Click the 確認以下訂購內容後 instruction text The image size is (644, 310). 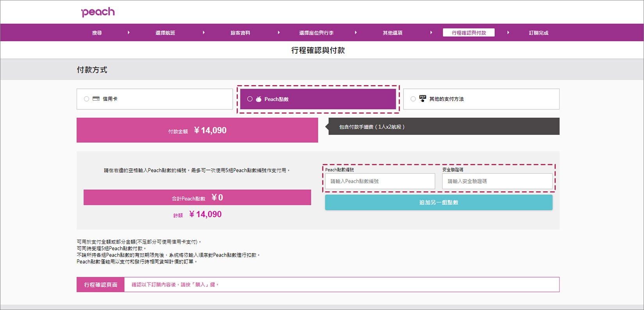[x=175, y=285]
